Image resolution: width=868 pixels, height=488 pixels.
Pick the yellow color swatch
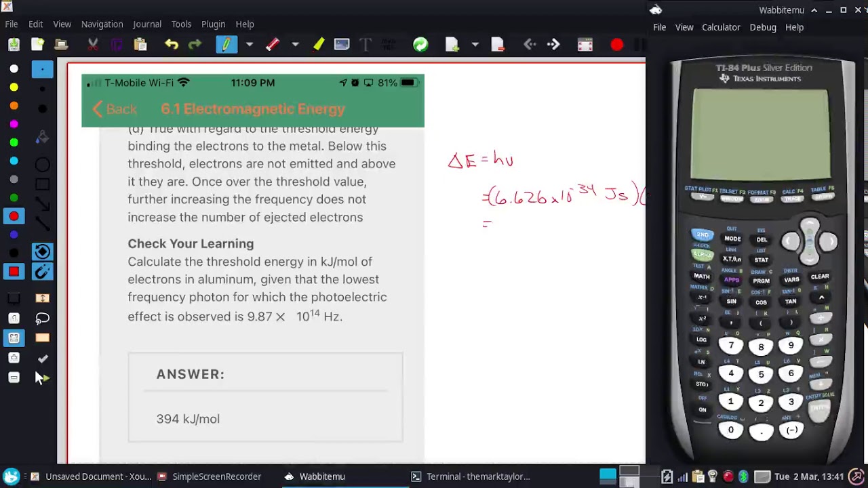[x=14, y=87]
